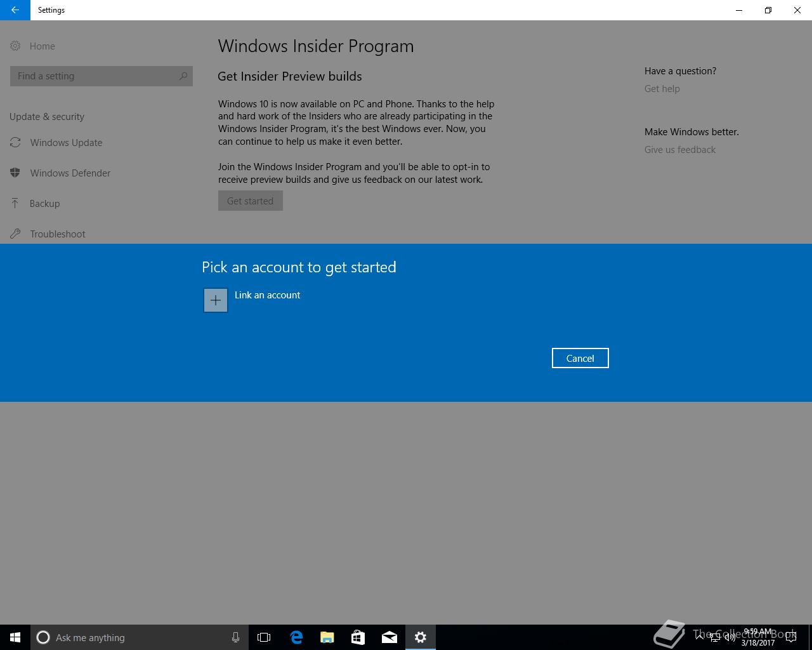Click the Windows Insider Program heading
This screenshot has width=812, height=650.
tap(316, 46)
